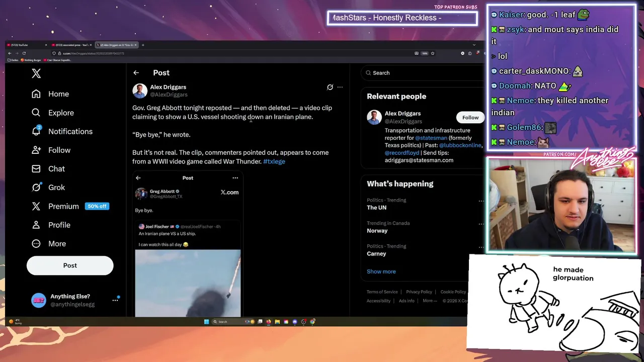
Task: Open Ads info footer link
Action: tap(407, 301)
